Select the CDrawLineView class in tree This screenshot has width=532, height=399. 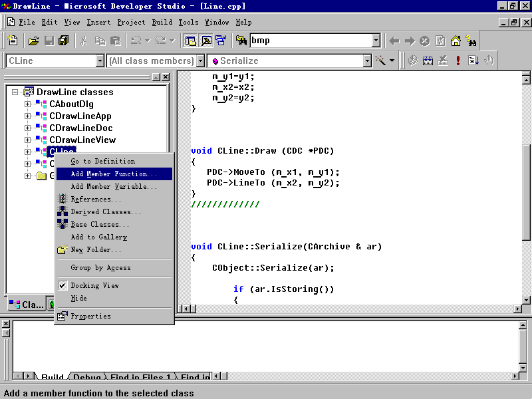coord(82,140)
